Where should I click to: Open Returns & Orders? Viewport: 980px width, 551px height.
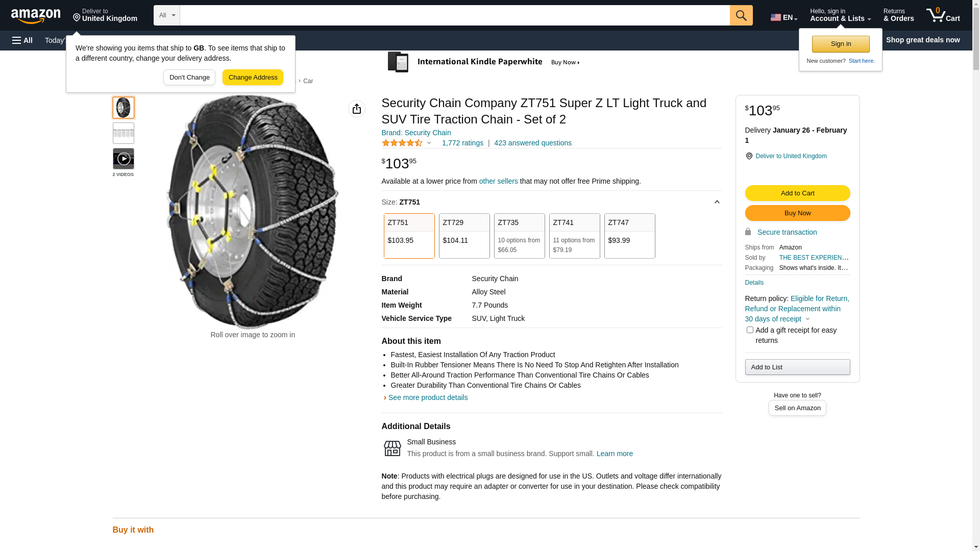[898, 15]
